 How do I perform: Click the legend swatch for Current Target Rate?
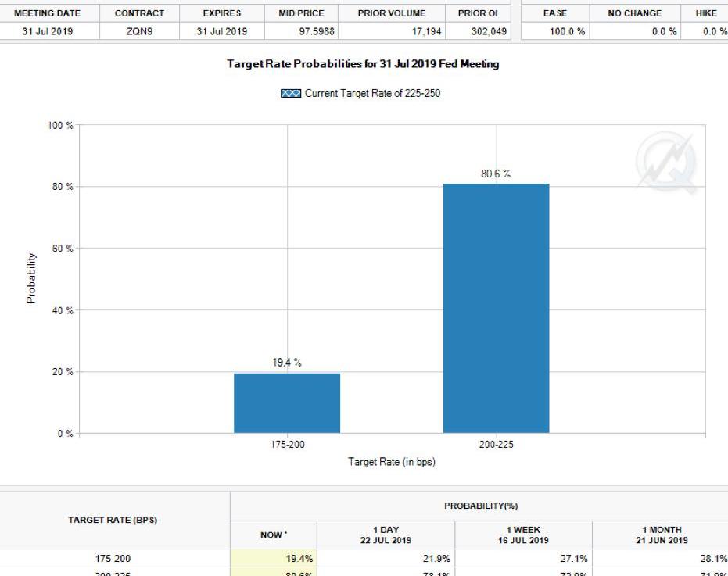click(x=292, y=94)
